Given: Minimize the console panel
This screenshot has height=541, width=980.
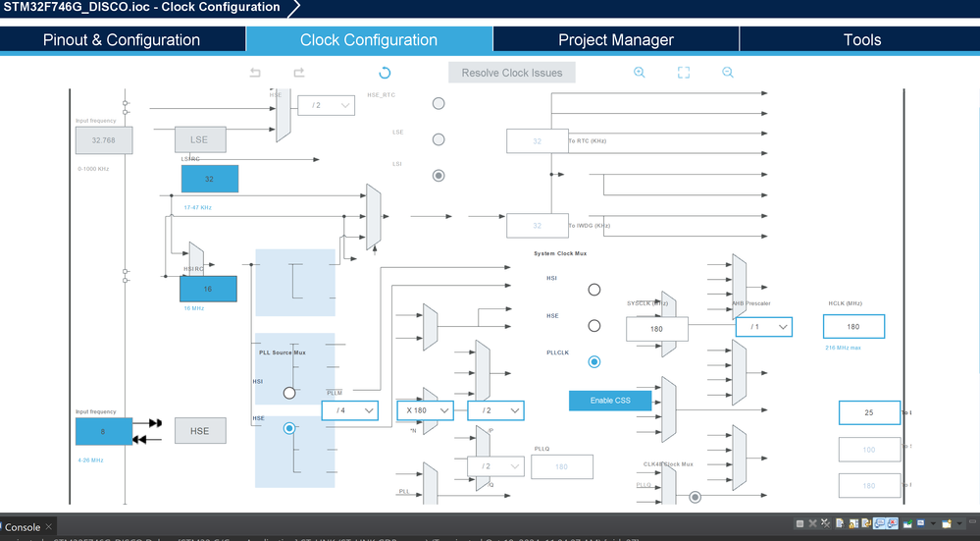Looking at the screenshot, I should [972, 521].
